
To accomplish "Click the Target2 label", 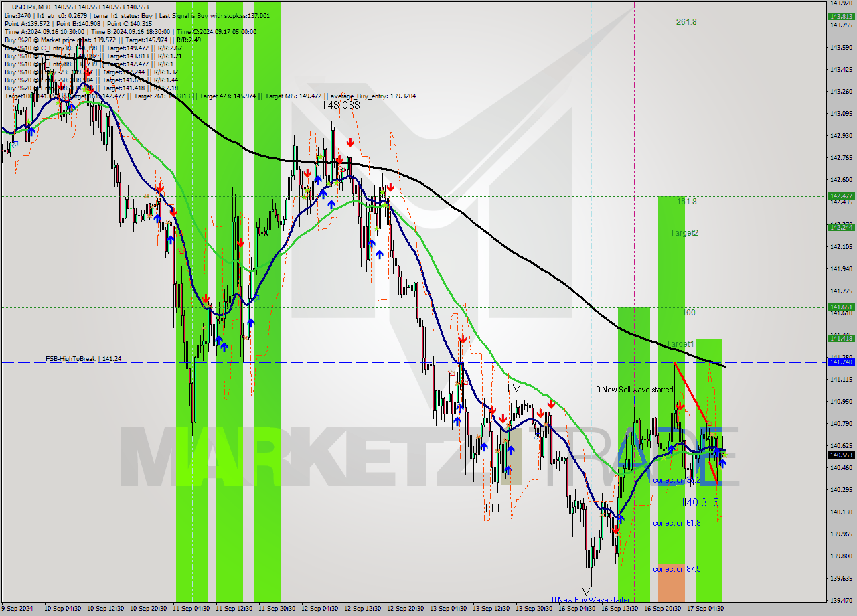I will pyautogui.click(x=684, y=232).
